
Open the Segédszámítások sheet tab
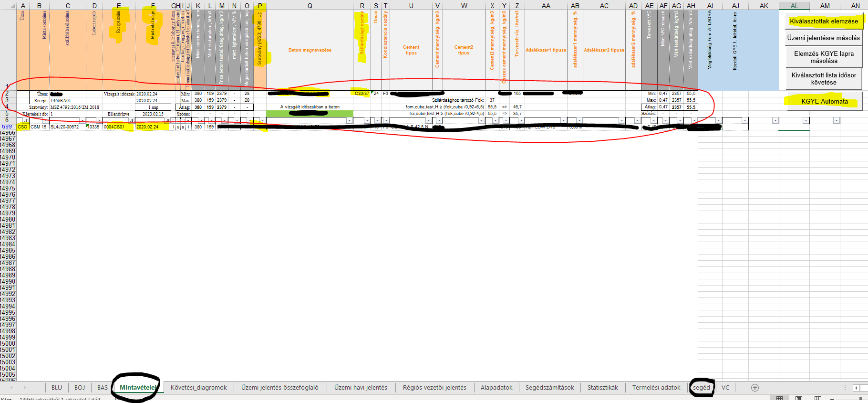[x=550, y=387]
